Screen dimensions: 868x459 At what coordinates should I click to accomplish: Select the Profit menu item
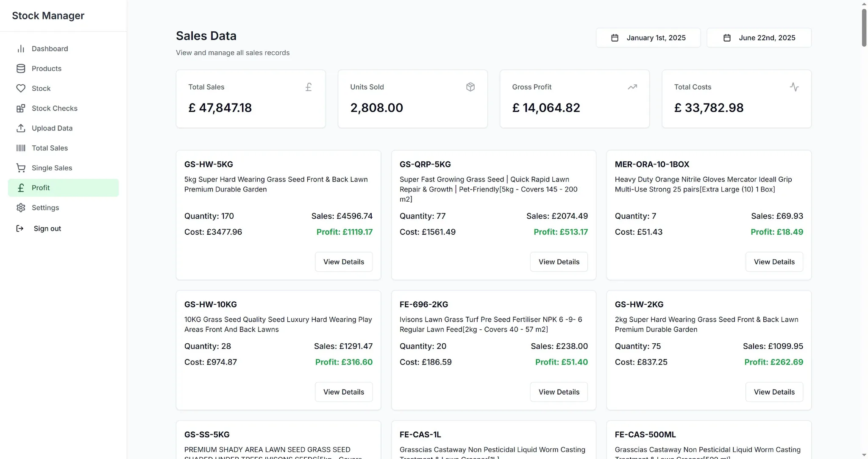[64, 188]
